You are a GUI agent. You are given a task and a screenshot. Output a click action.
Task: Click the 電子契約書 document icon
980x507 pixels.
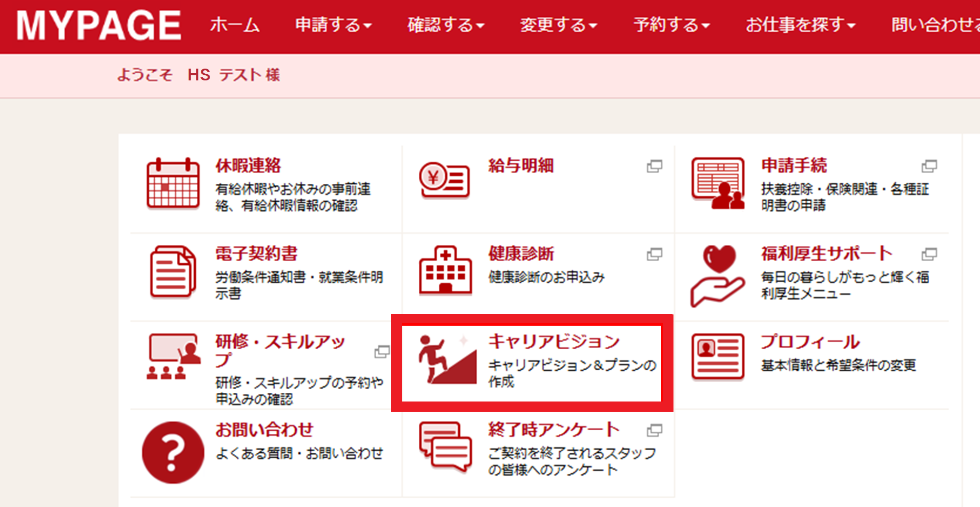click(x=173, y=271)
